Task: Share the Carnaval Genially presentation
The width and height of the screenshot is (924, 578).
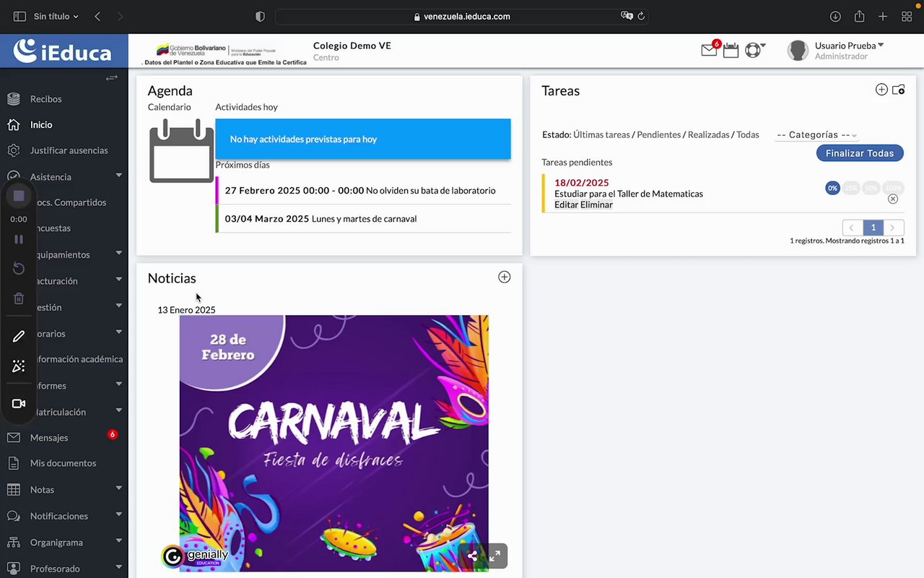Action: click(x=472, y=556)
